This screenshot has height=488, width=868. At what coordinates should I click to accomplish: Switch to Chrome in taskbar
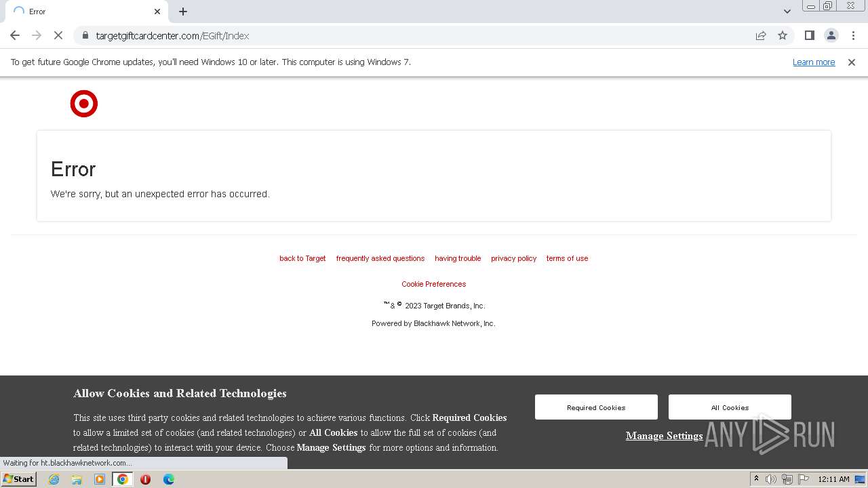(123, 479)
